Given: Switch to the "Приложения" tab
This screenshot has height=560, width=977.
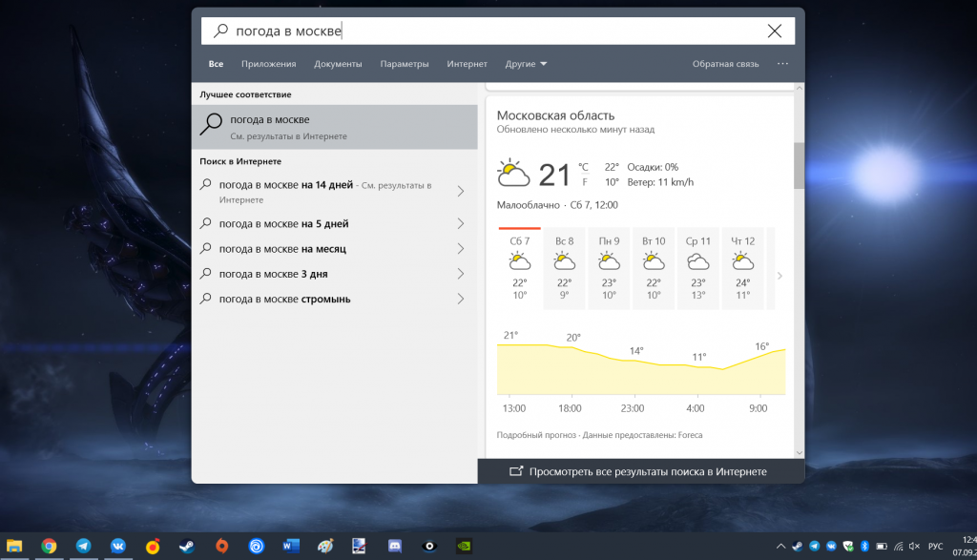Looking at the screenshot, I should tap(268, 64).
